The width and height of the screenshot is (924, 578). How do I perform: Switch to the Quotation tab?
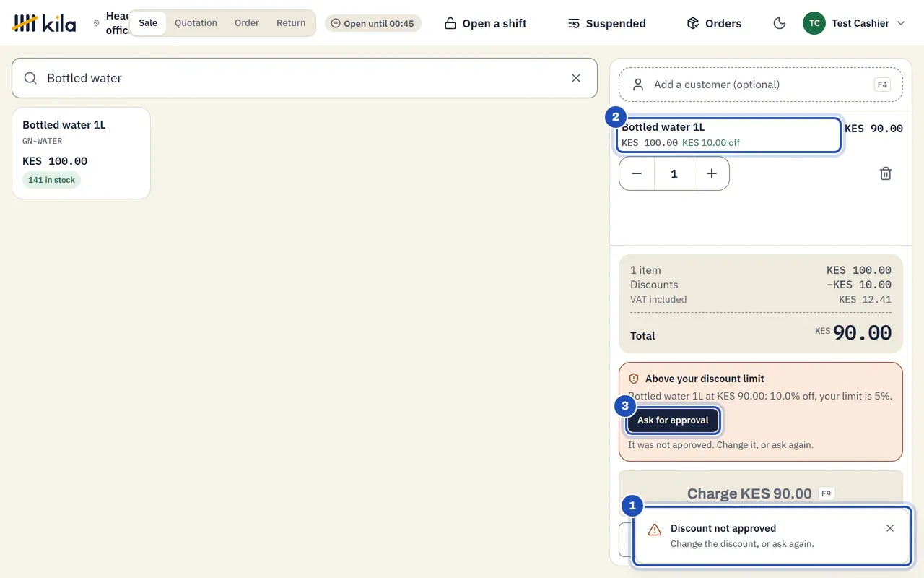tap(196, 23)
